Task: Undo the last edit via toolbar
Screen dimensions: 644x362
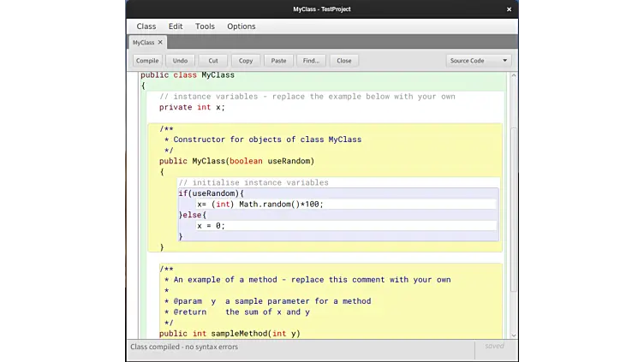Action: [x=180, y=61]
